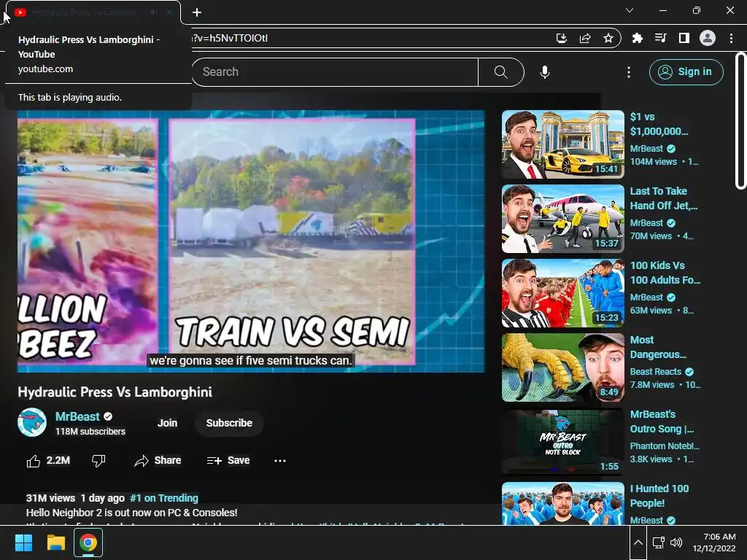Viewport: 747px width, 560px height.
Task: Click the page vertical scrollbar
Action: coord(740,121)
